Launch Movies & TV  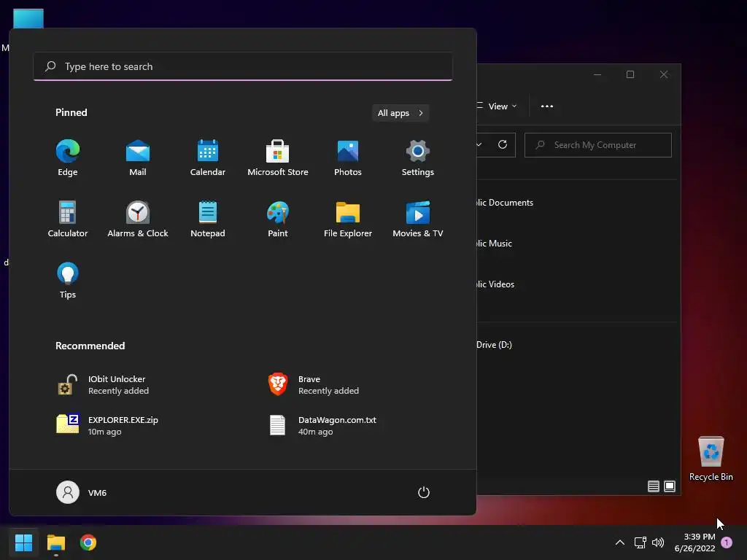coord(418,219)
